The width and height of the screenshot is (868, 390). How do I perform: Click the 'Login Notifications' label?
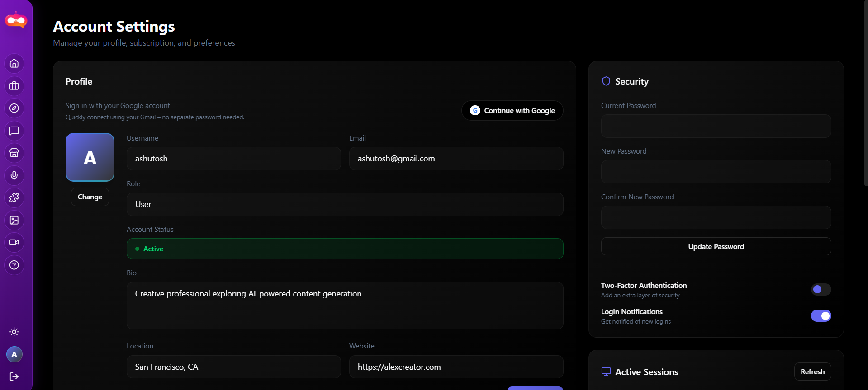click(x=631, y=312)
